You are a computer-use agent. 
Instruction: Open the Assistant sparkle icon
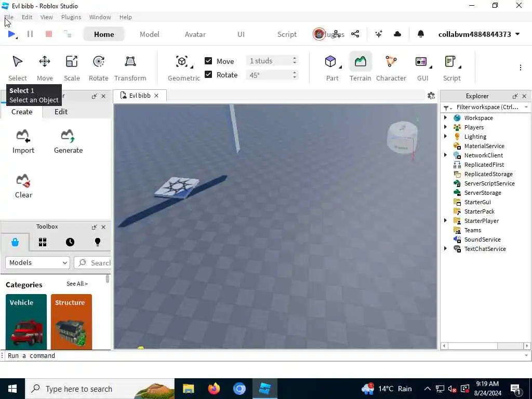(379, 34)
